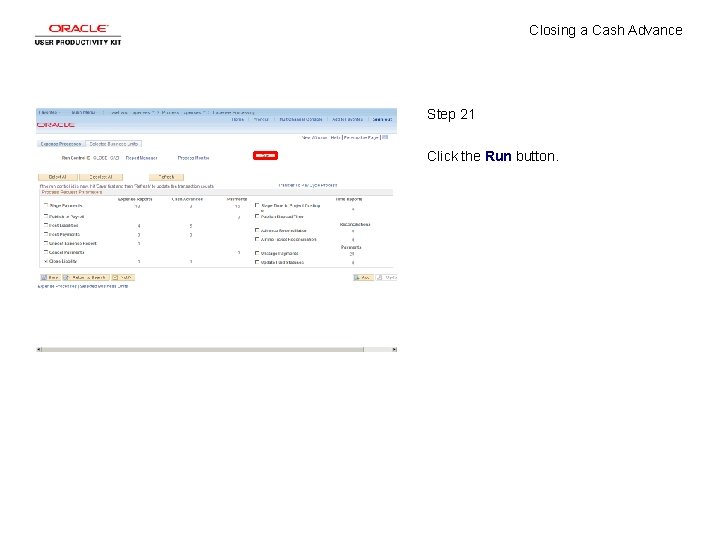The image size is (720, 540).
Task: Tick the Post Payments checkbox
Action: click(46, 234)
